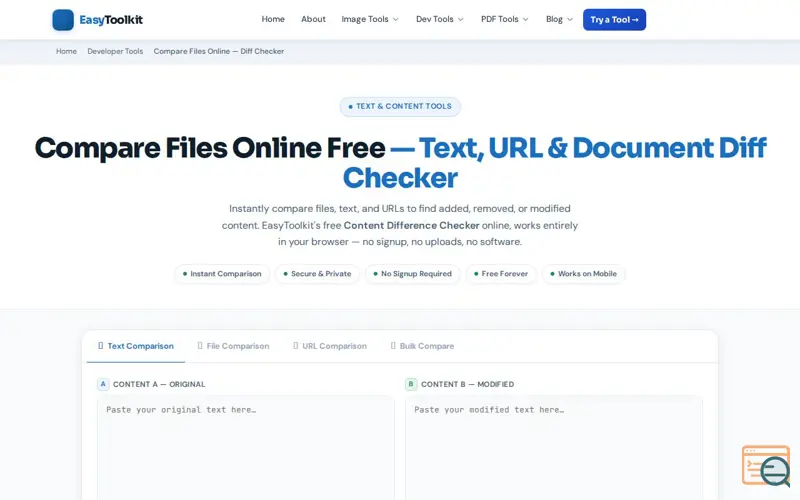Click the EasyToolkit blue logo icon
The image size is (800, 500).
point(63,20)
